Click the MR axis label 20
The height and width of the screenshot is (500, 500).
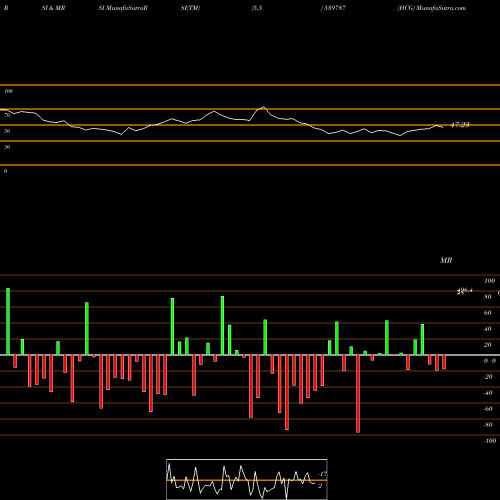click(488, 345)
